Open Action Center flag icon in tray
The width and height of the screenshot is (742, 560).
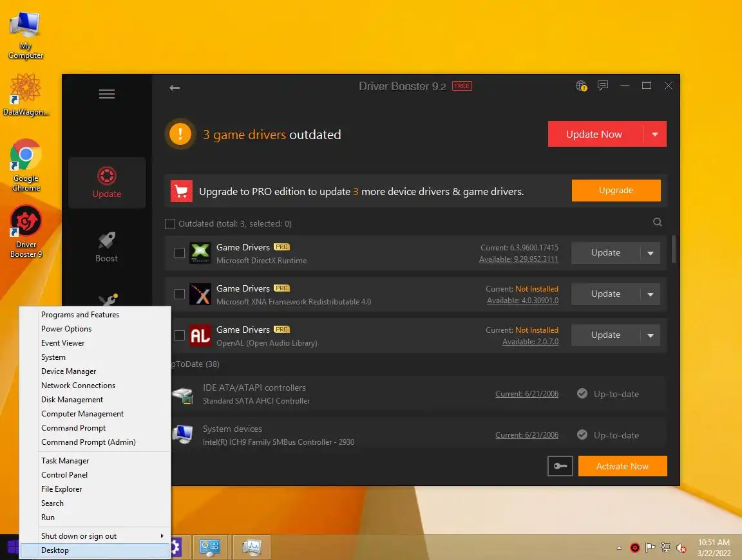tap(650, 548)
